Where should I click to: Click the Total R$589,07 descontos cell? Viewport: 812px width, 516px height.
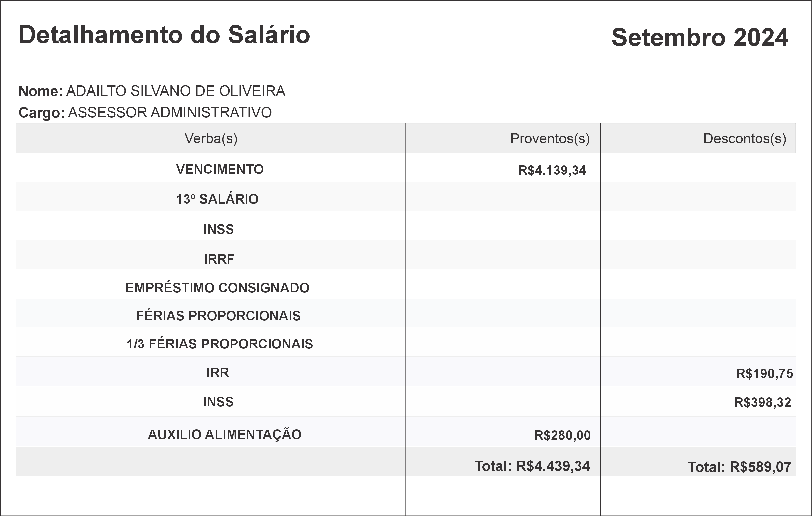[739, 467]
